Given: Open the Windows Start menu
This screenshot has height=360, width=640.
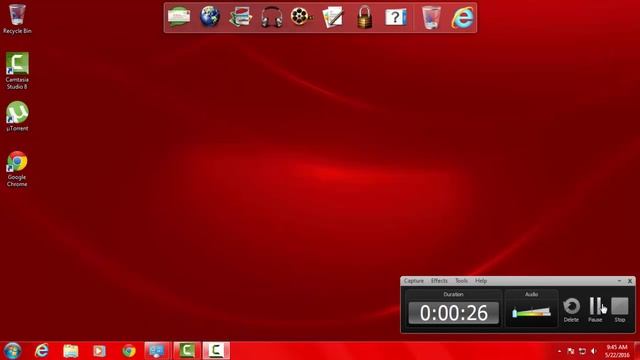Looking at the screenshot, I should (12, 351).
